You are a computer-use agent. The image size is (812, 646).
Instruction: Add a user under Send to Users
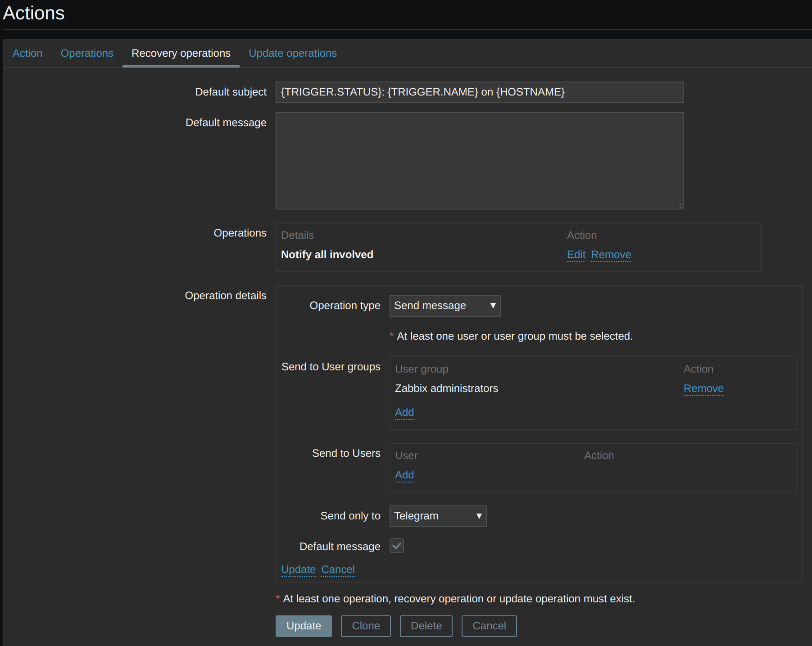coord(404,475)
